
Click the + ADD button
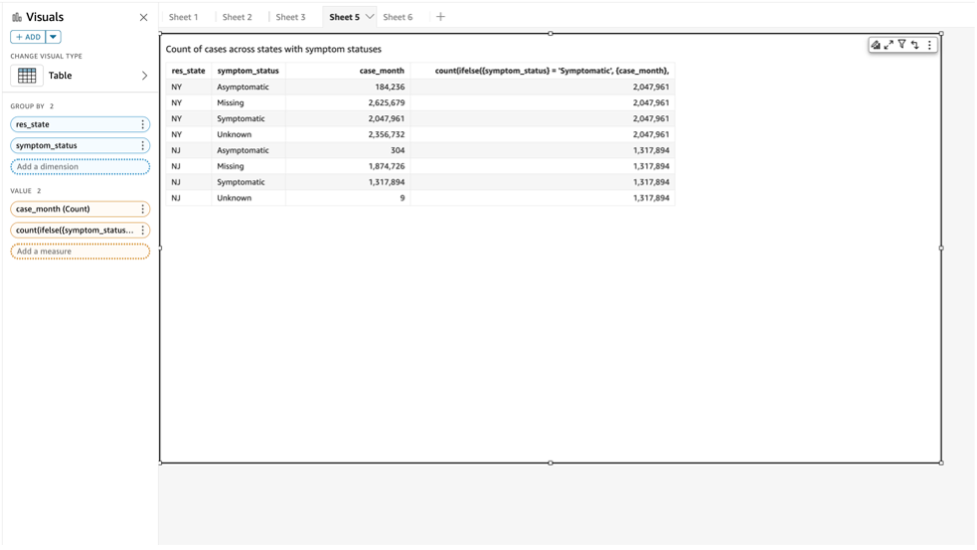pyautogui.click(x=28, y=37)
